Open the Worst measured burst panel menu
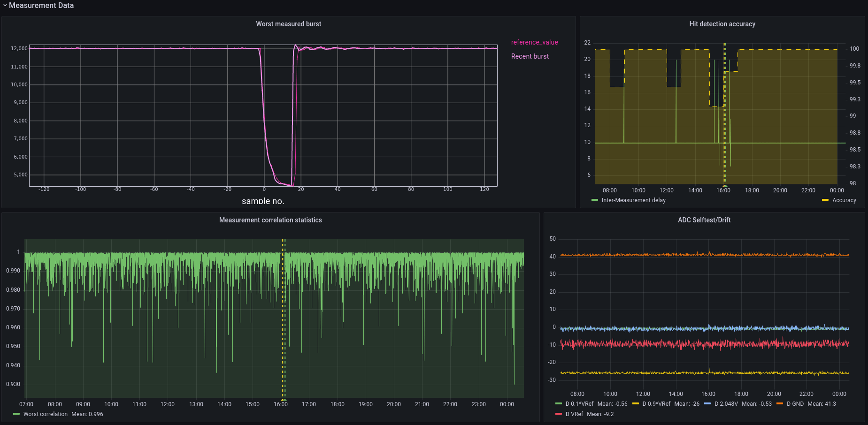The height and width of the screenshot is (425, 868). pyautogui.click(x=288, y=24)
